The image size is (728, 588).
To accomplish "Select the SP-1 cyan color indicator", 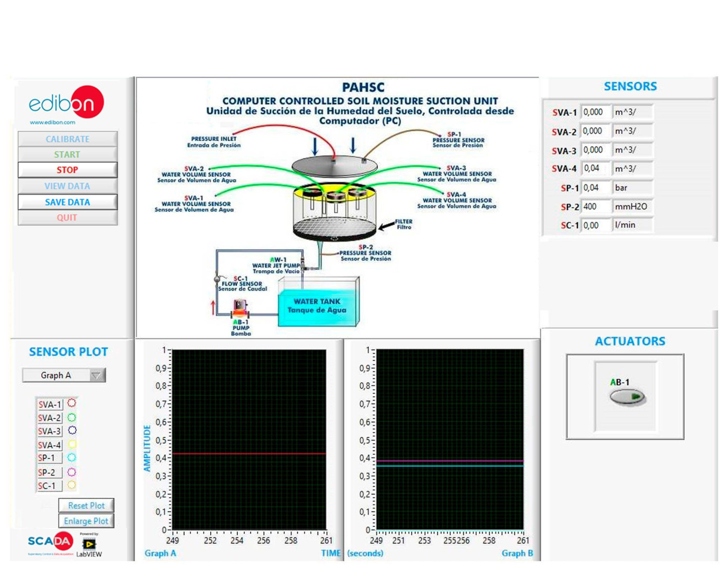I will [72, 458].
